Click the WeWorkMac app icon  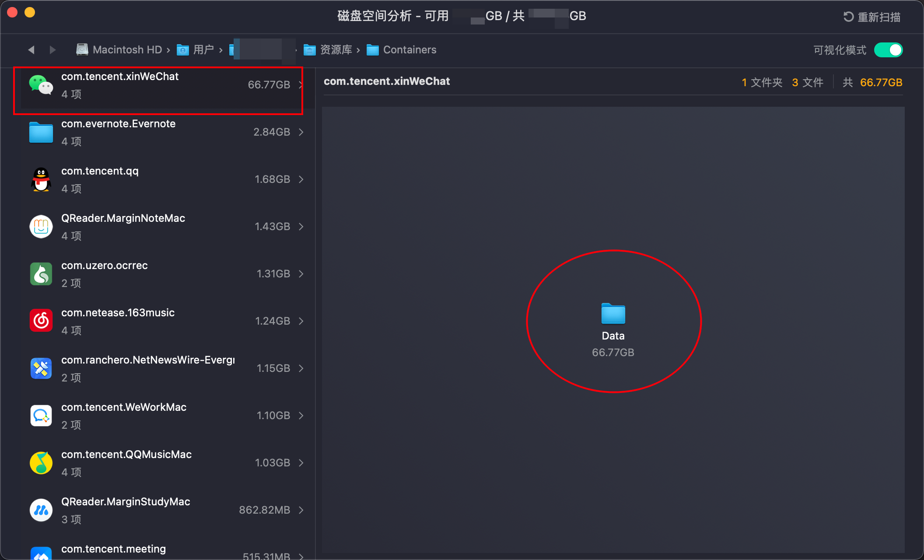tap(41, 416)
